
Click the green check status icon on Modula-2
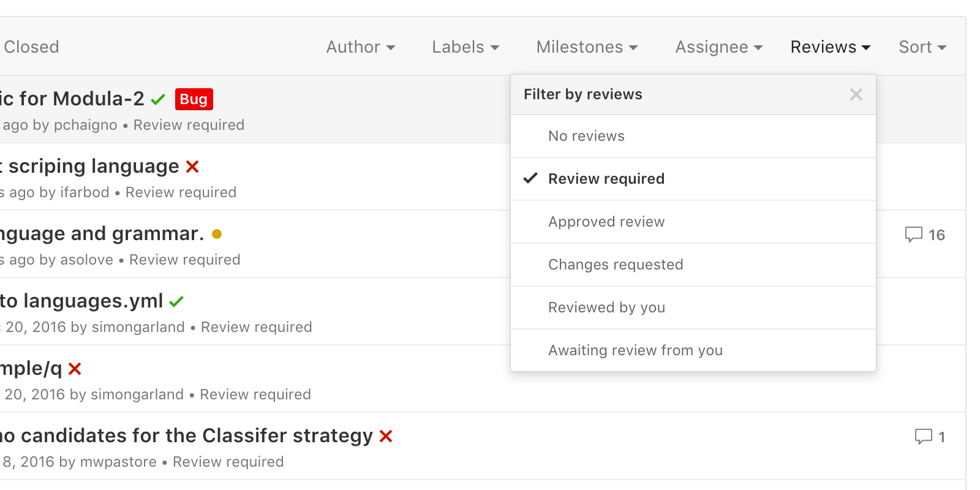[158, 98]
